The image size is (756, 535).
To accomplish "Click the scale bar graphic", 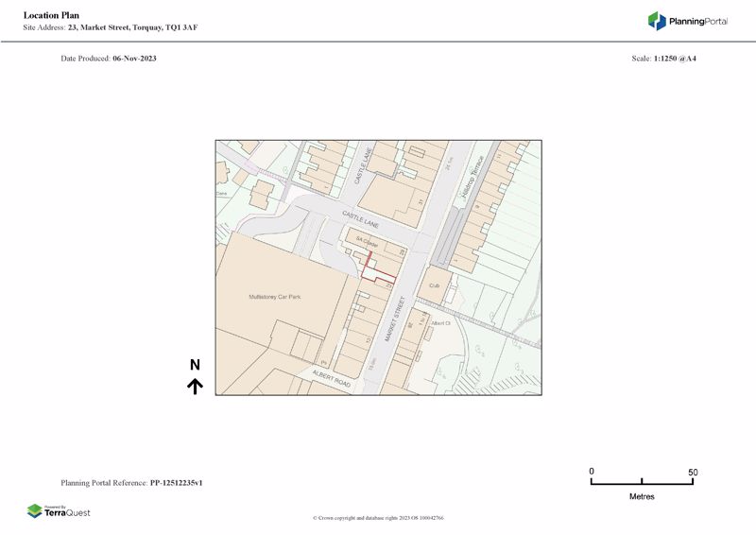I will [642, 482].
